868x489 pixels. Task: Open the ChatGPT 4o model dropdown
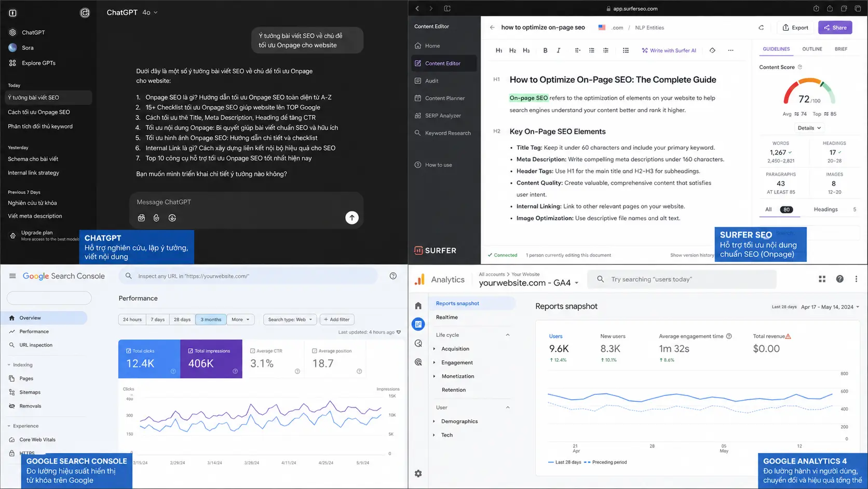[150, 12]
